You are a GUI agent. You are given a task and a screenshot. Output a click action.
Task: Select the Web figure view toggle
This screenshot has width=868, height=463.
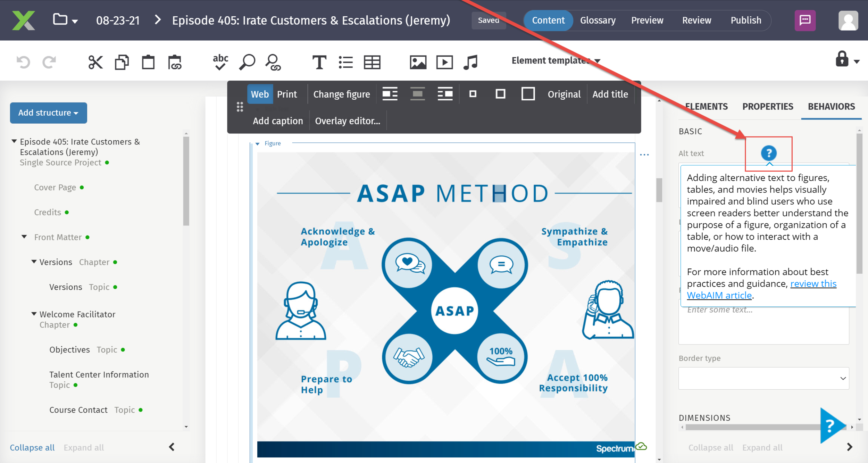click(260, 94)
